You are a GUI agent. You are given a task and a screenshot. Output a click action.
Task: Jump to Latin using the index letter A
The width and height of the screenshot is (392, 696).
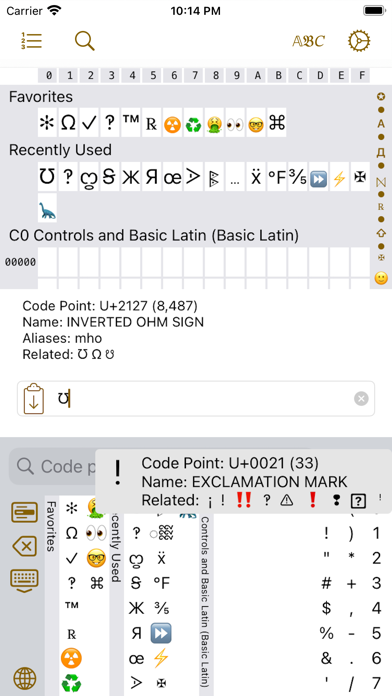click(380, 124)
